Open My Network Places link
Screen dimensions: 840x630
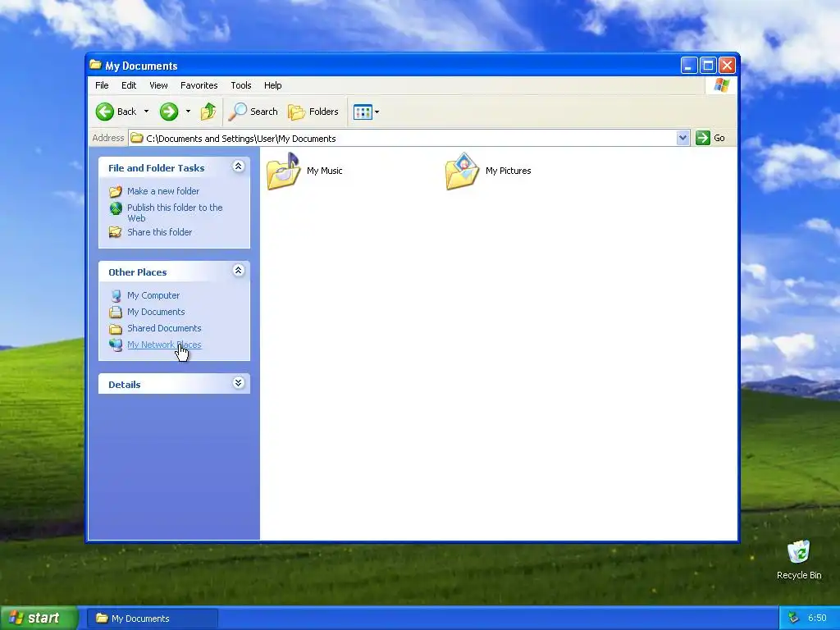tap(164, 345)
